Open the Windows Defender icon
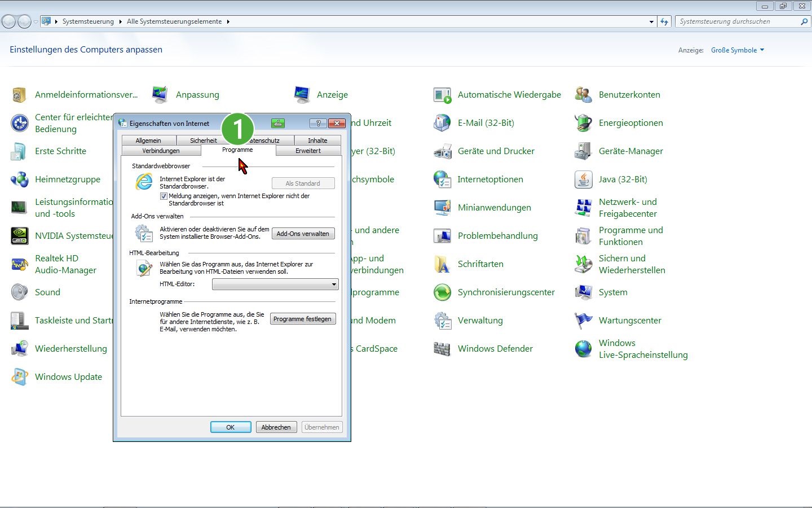 [x=443, y=349]
